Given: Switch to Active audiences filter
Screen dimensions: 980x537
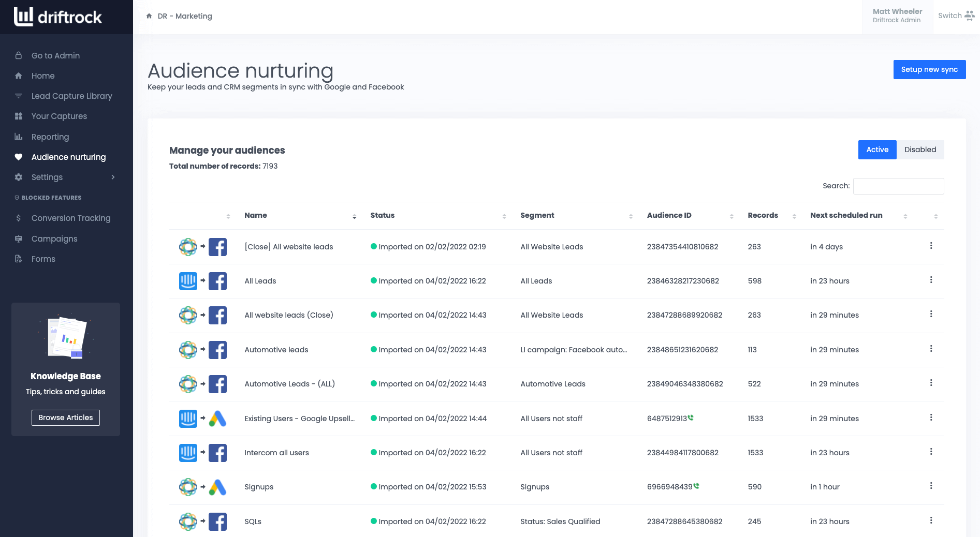Looking at the screenshot, I should 877,150.
